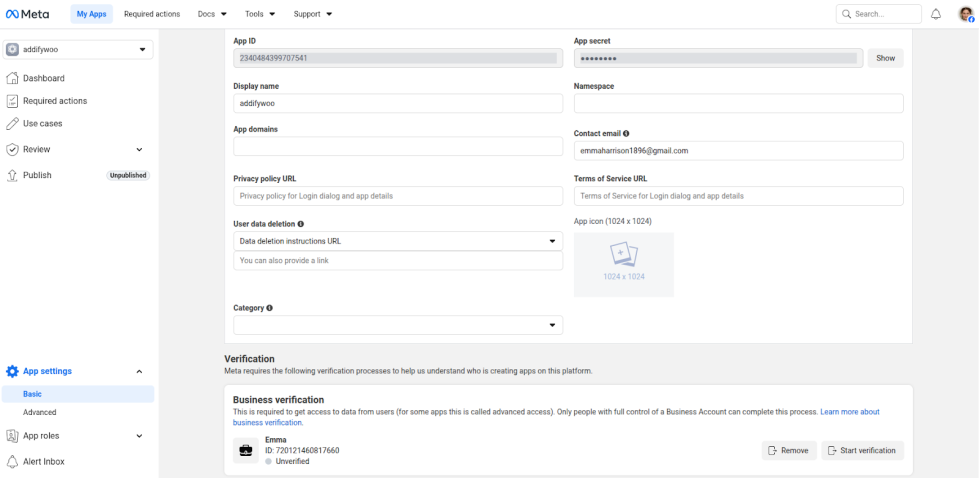Click the Alert Inbox bell icon

(x=13, y=461)
